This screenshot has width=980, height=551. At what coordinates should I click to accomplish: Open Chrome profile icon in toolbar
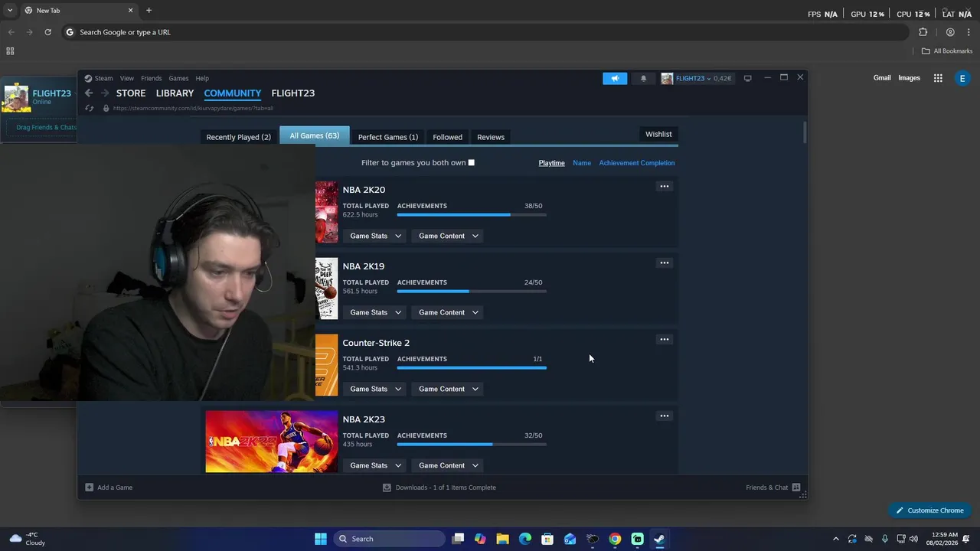pos(950,32)
